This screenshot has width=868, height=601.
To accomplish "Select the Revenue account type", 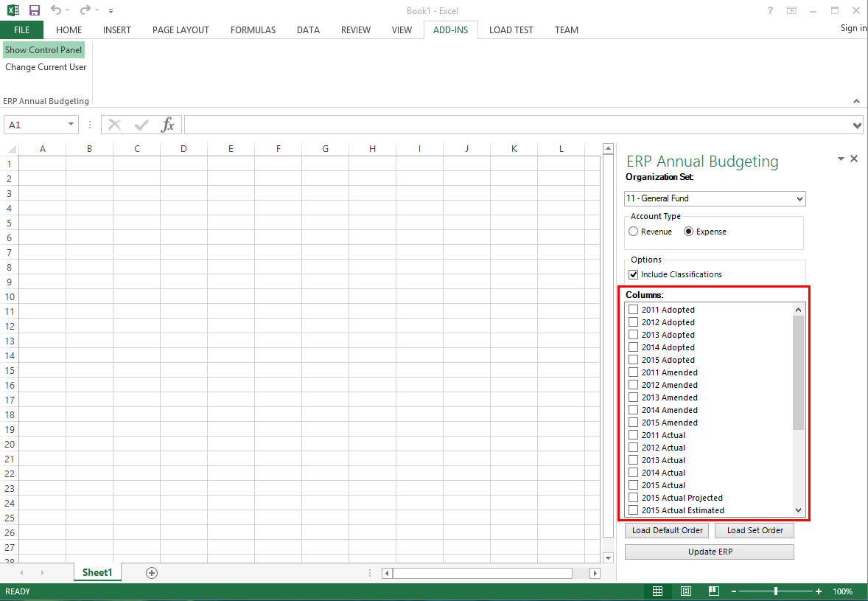I will 633,232.
